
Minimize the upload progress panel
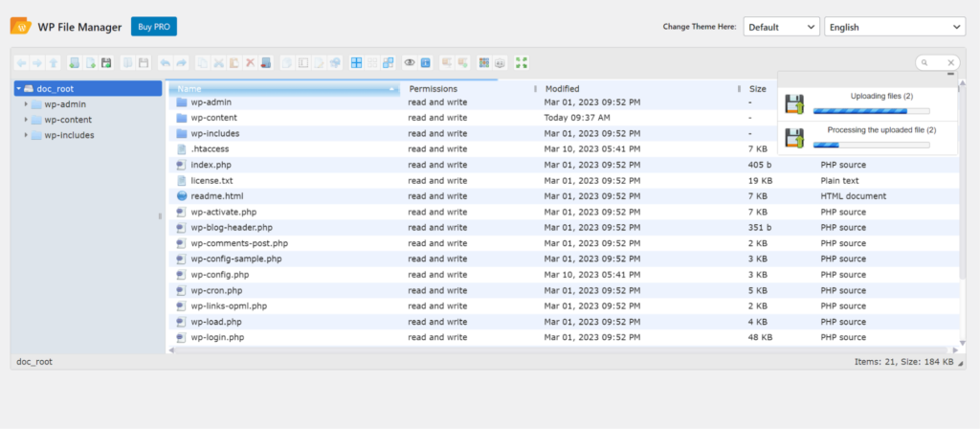click(x=950, y=74)
